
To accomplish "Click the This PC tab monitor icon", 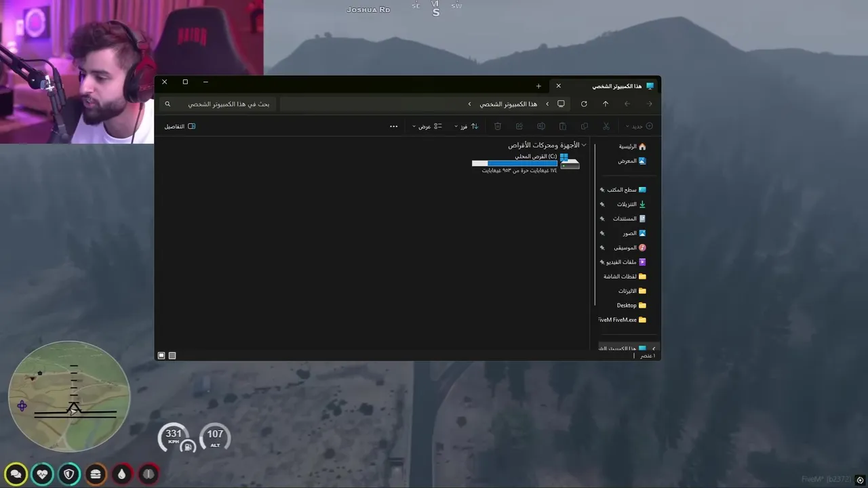I will (x=650, y=86).
